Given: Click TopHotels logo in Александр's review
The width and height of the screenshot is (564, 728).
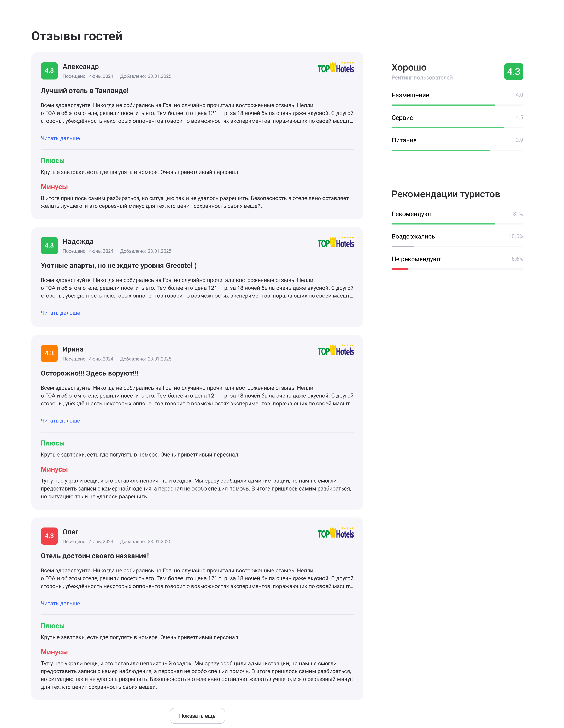Looking at the screenshot, I should click(336, 68).
